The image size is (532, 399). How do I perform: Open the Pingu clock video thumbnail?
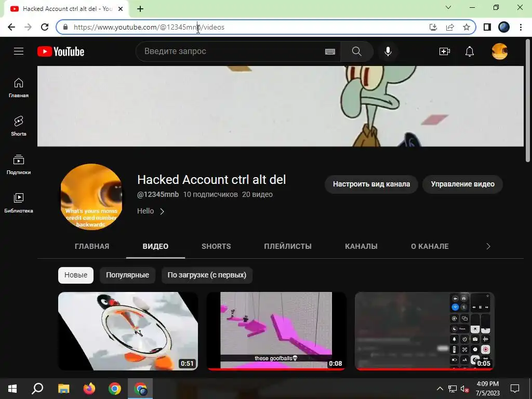click(128, 331)
